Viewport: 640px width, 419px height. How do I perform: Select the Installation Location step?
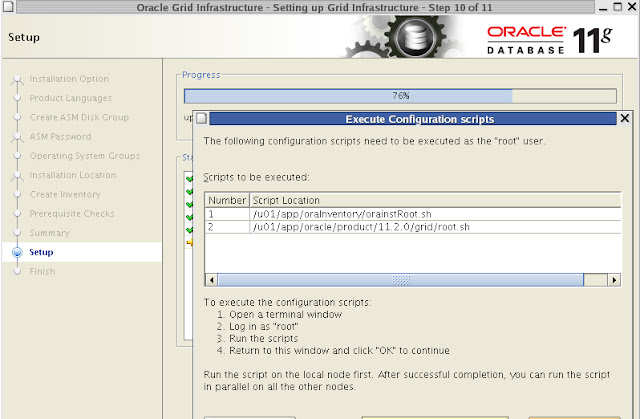73,175
